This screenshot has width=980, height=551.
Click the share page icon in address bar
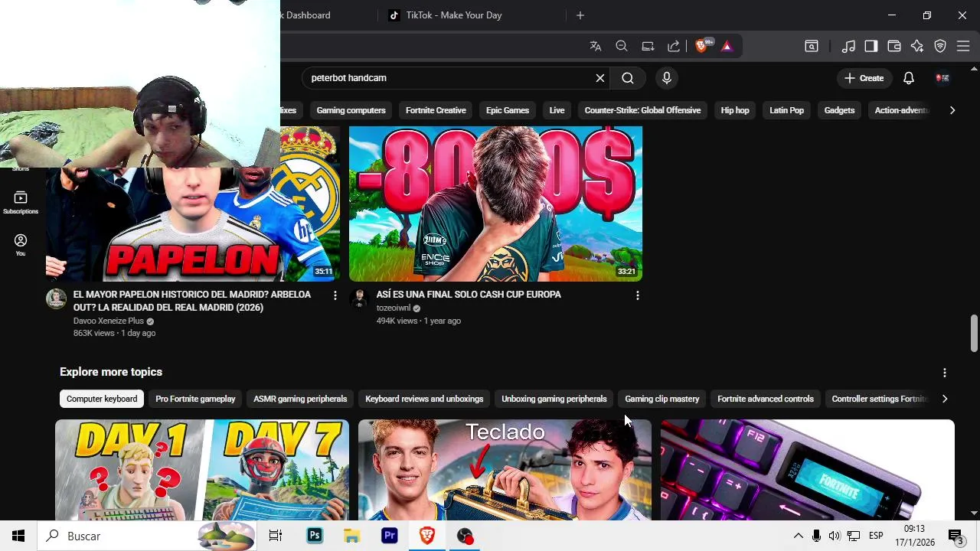click(x=674, y=47)
